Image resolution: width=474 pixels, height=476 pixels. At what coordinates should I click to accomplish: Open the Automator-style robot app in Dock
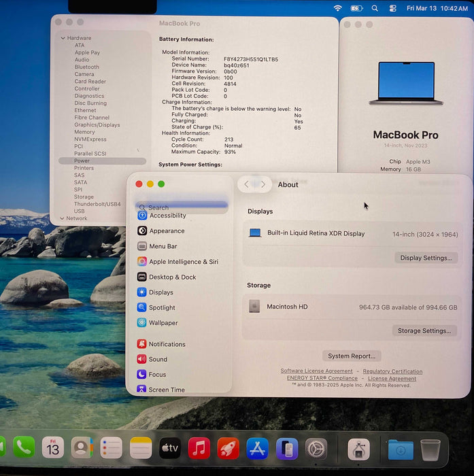pos(358,449)
